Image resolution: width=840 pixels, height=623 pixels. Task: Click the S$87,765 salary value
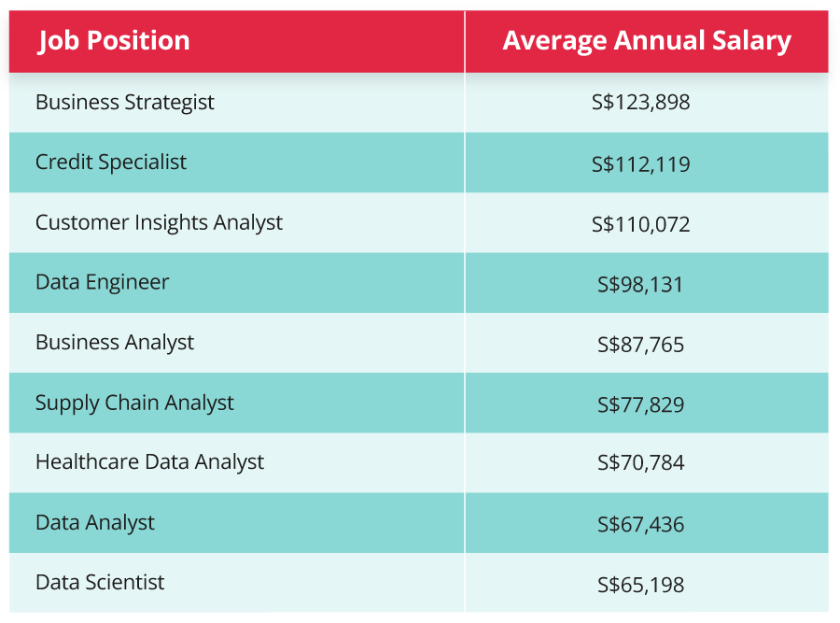pos(641,345)
